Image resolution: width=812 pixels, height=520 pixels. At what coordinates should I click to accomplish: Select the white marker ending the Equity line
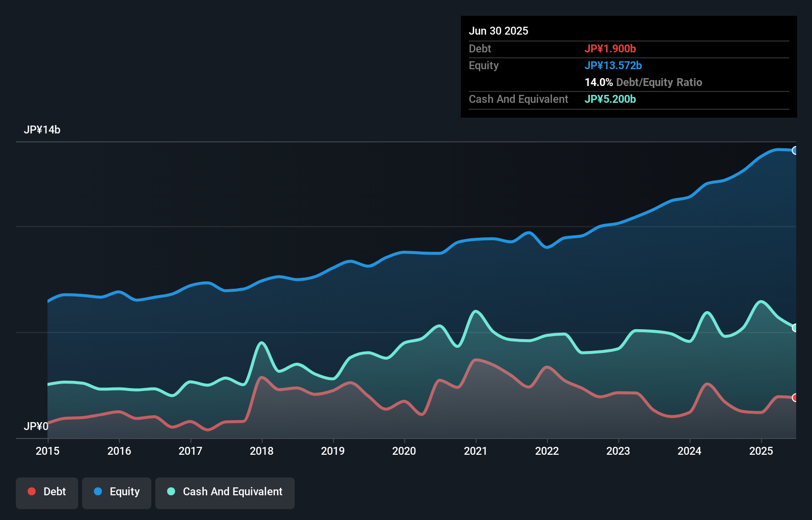(795, 150)
